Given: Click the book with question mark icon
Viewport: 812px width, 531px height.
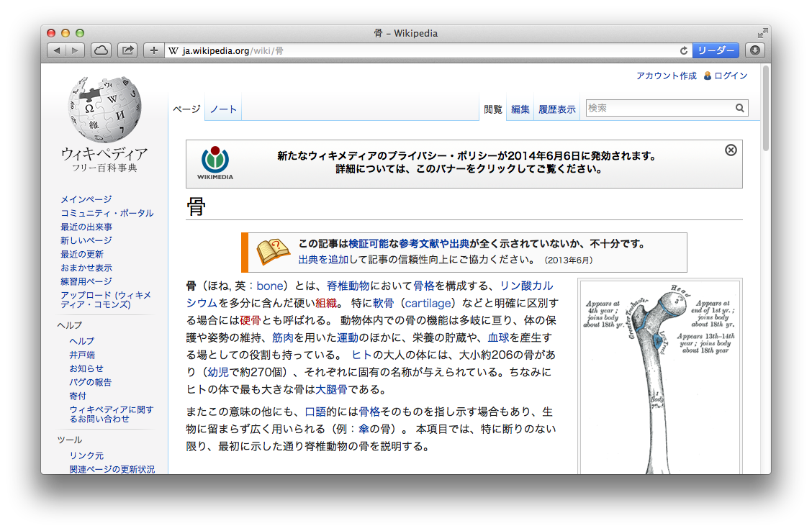Looking at the screenshot, I should coord(274,252).
